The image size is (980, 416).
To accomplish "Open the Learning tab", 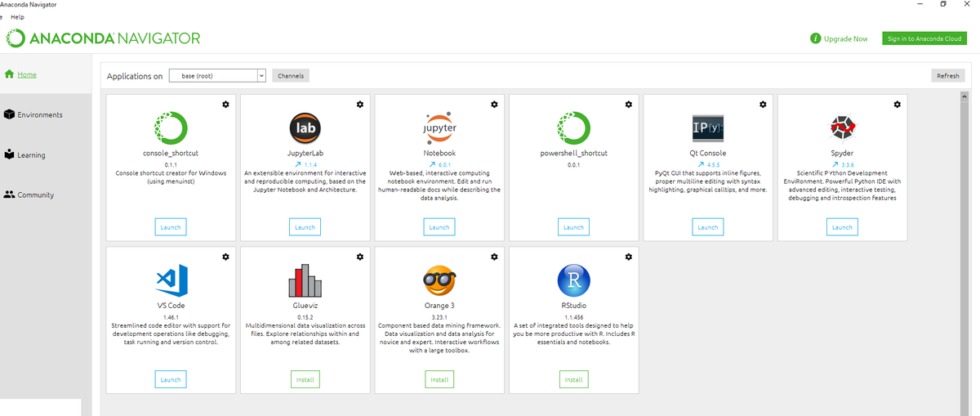I will click(31, 154).
